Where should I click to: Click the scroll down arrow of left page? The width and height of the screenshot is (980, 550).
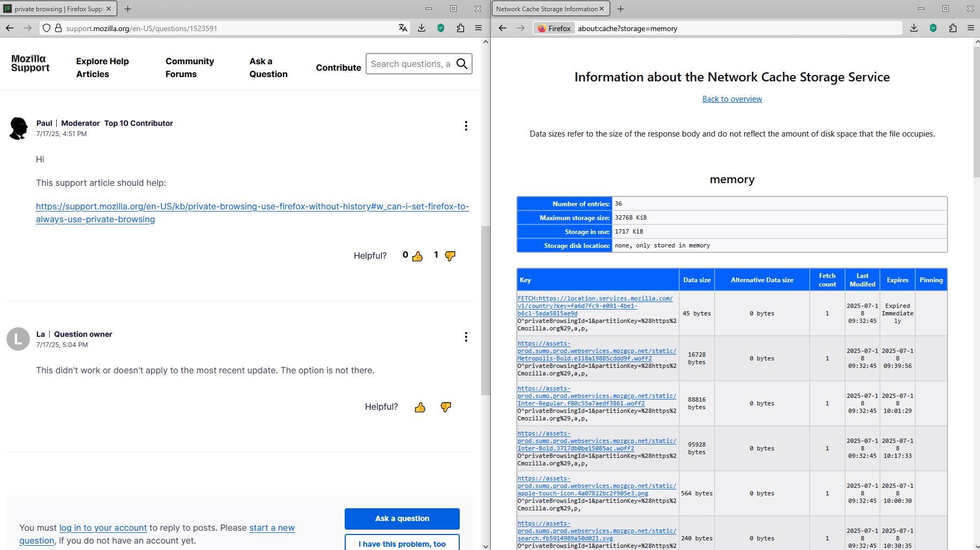tap(485, 546)
